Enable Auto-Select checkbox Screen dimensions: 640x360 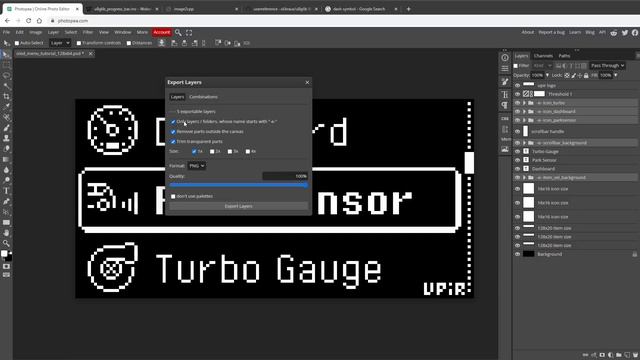click(x=17, y=43)
